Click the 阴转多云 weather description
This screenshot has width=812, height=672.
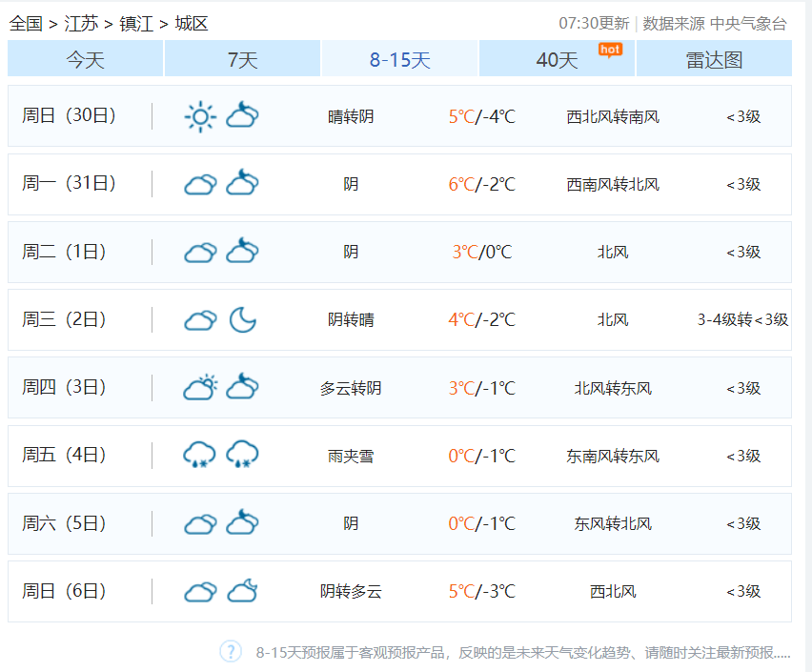(351, 591)
